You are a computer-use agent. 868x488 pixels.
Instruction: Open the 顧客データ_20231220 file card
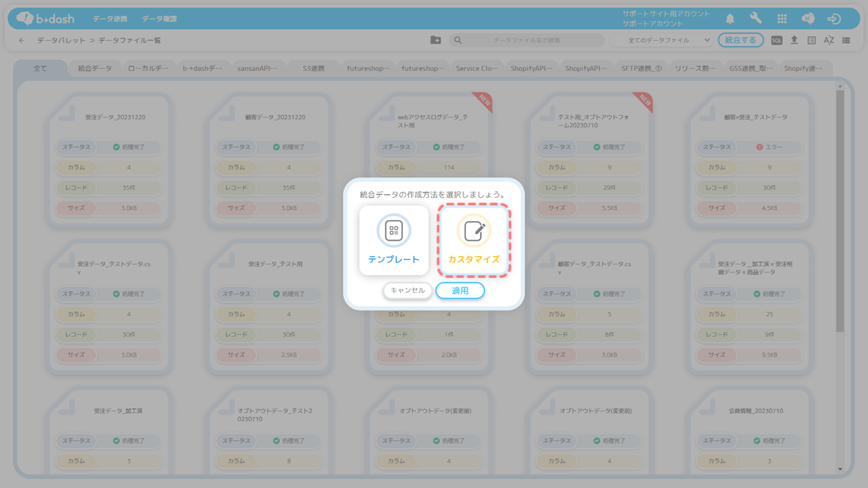[269, 160]
